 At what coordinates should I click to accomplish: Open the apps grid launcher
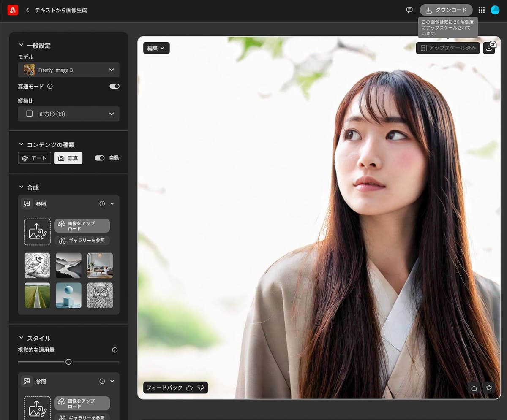481,10
